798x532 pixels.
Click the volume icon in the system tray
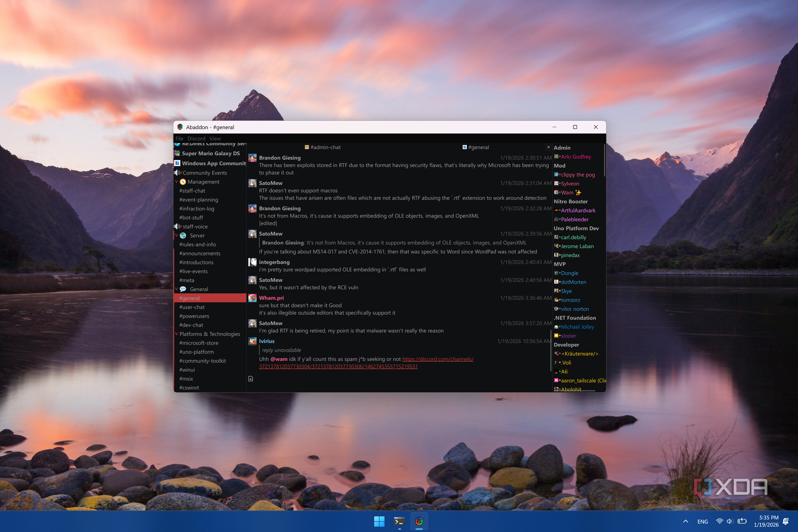click(x=730, y=521)
